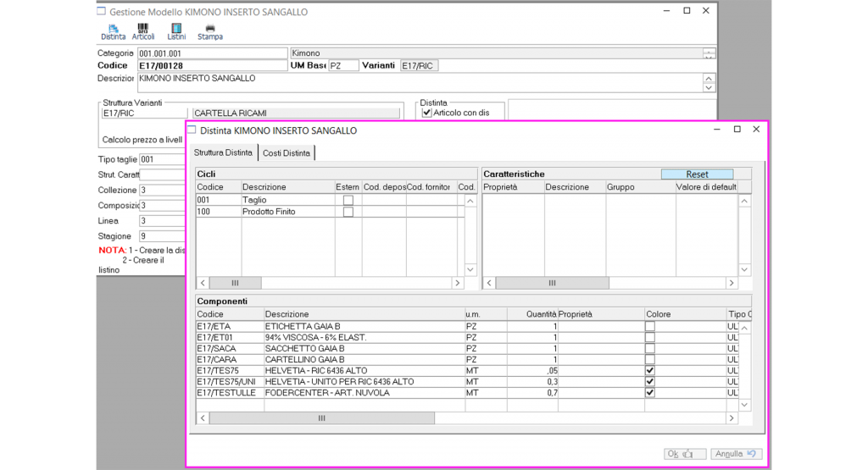Image resolution: width=868 pixels, height=470 pixels.
Task: Click Componenti scroll-up arrow
Action: (744, 329)
